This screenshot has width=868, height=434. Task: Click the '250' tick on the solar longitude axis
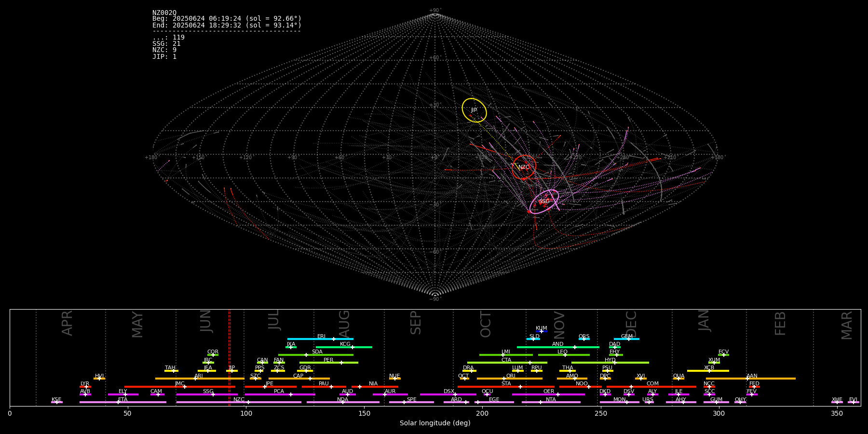click(x=600, y=413)
